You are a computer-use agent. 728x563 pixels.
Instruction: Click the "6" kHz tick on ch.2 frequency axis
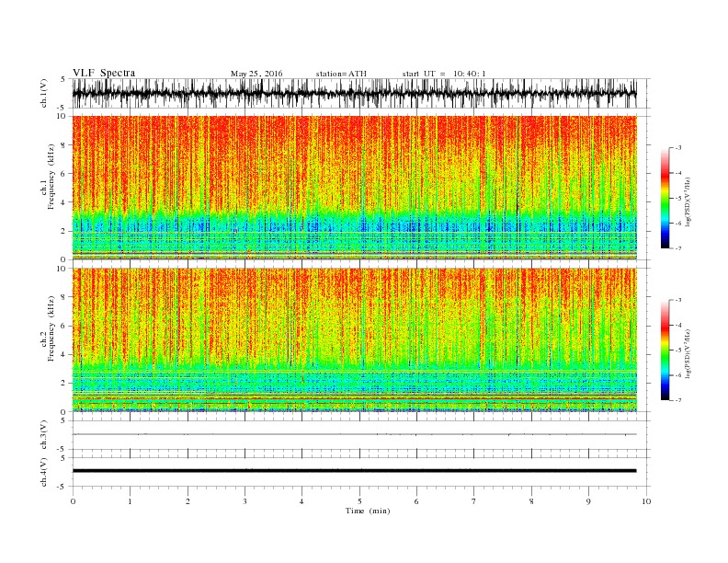64,326
